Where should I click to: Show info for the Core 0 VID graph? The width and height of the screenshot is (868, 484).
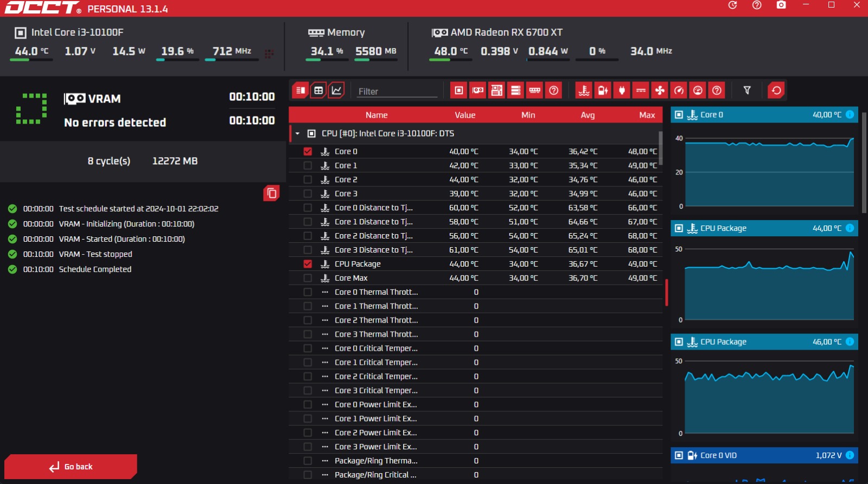[850, 455]
